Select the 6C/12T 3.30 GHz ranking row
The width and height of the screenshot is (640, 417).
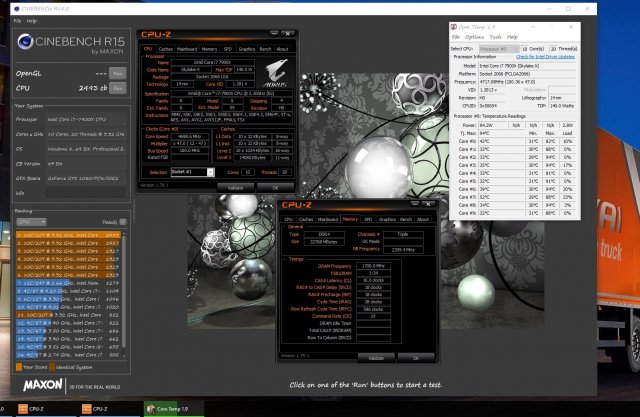pyautogui.click(x=68, y=299)
